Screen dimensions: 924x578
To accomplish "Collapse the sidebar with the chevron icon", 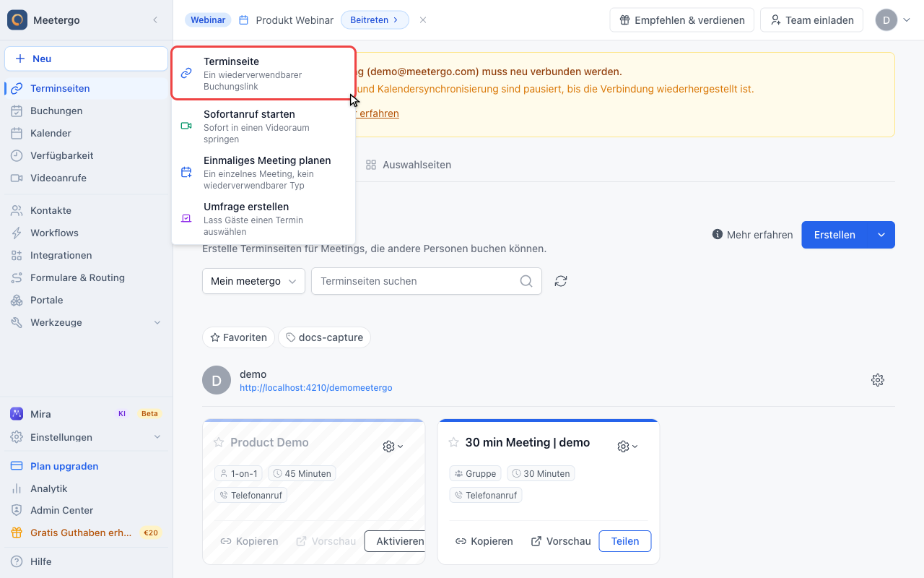I will 154,20.
